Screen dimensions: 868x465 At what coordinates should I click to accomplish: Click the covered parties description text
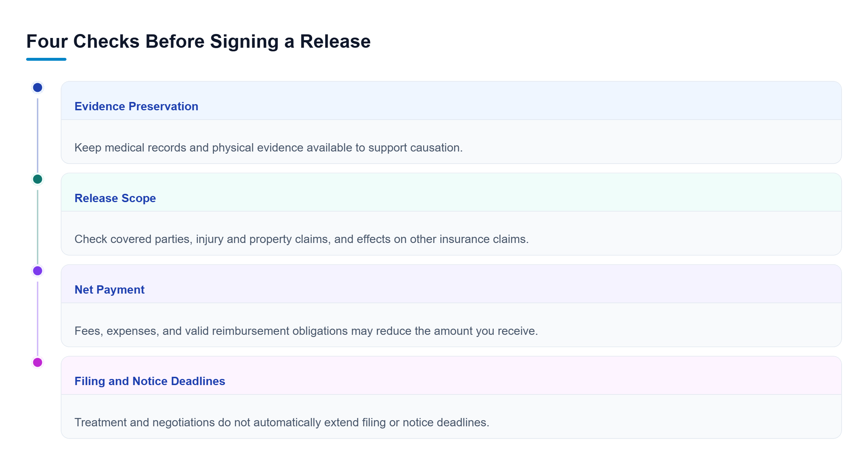point(302,239)
